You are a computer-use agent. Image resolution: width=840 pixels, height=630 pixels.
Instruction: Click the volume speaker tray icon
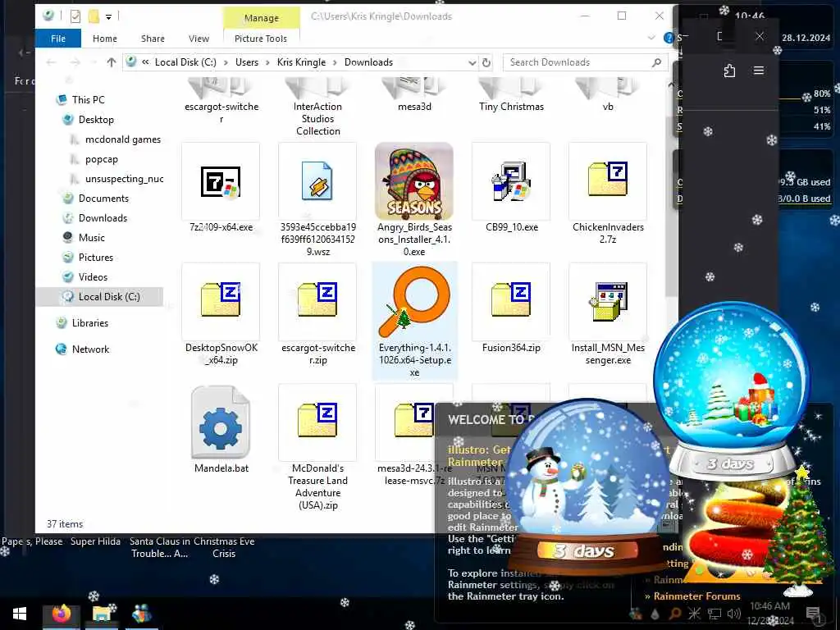coord(733,614)
